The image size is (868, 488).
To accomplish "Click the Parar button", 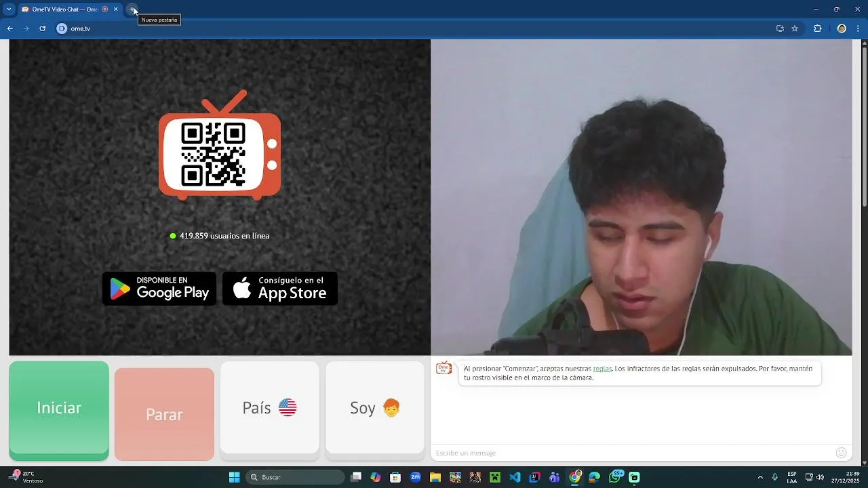I will click(x=164, y=414).
